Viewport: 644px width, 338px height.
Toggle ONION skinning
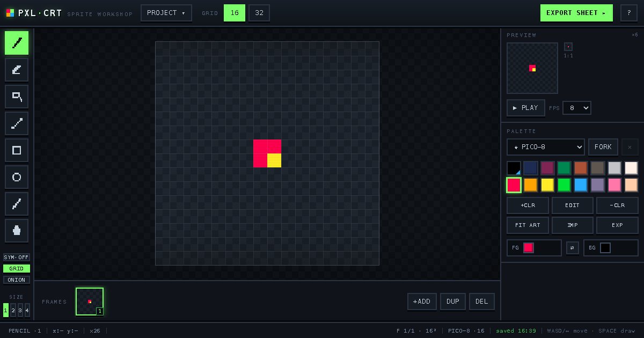pos(17,280)
